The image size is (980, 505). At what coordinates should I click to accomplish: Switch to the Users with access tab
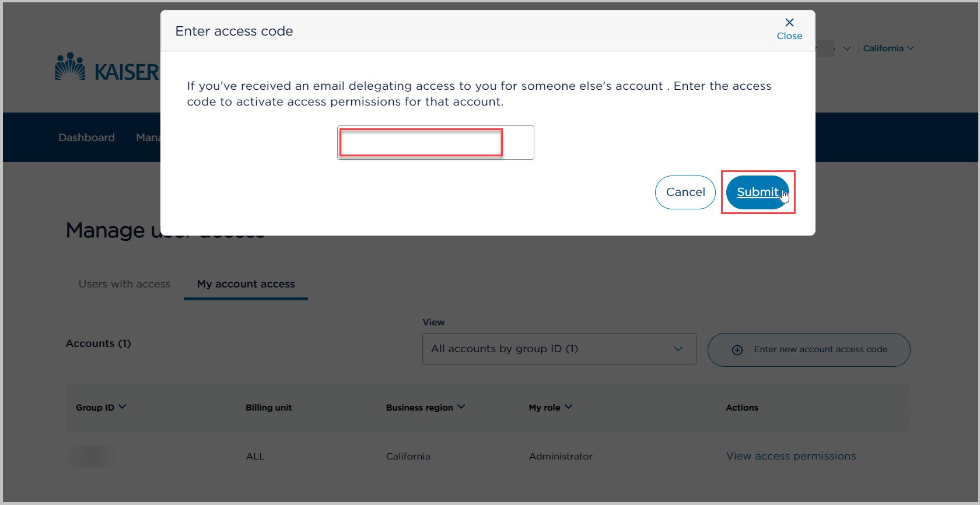124,284
